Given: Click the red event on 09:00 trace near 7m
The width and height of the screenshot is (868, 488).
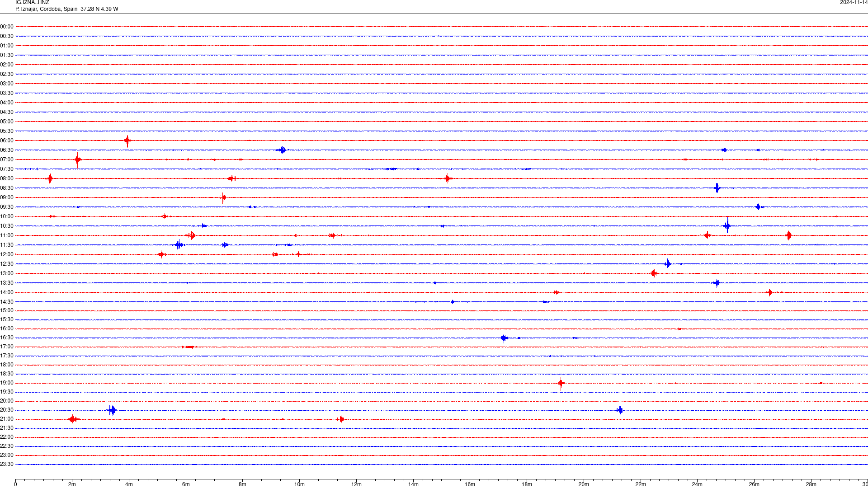Looking at the screenshot, I should coord(223,197).
